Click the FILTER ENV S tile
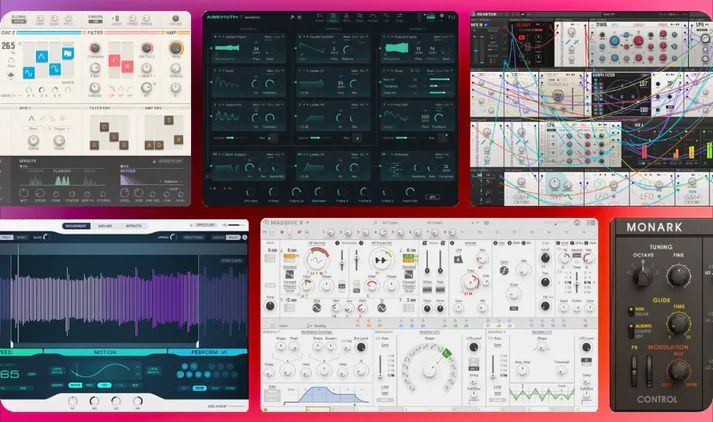 click(x=114, y=136)
